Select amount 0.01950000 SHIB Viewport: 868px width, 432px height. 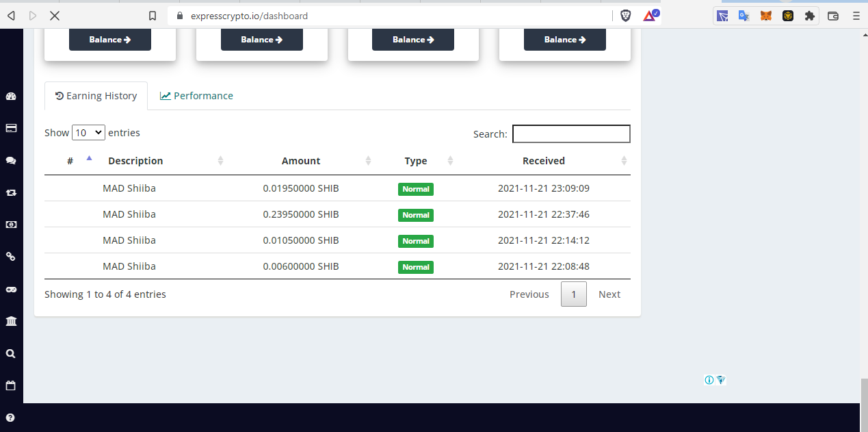coord(301,188)
